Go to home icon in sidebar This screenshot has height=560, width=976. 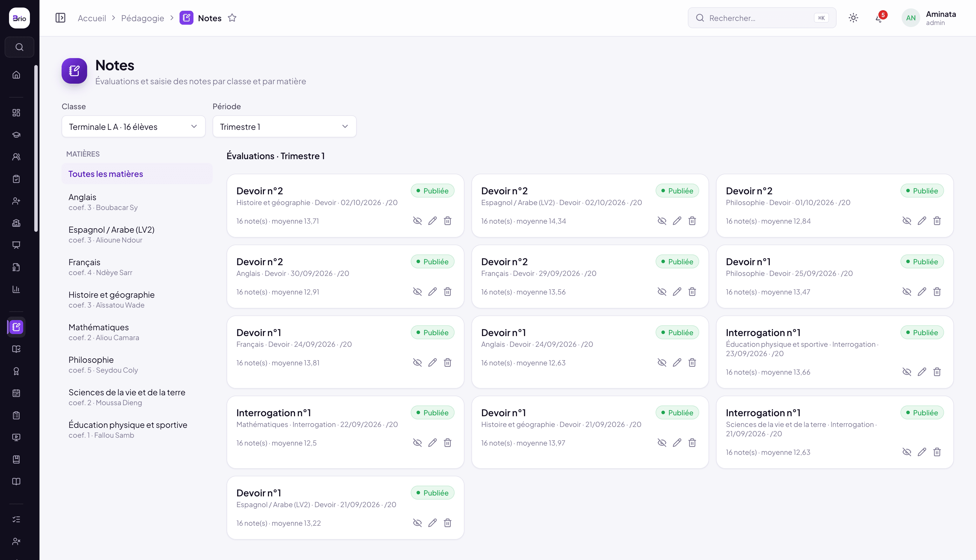[x=16, y=75]
